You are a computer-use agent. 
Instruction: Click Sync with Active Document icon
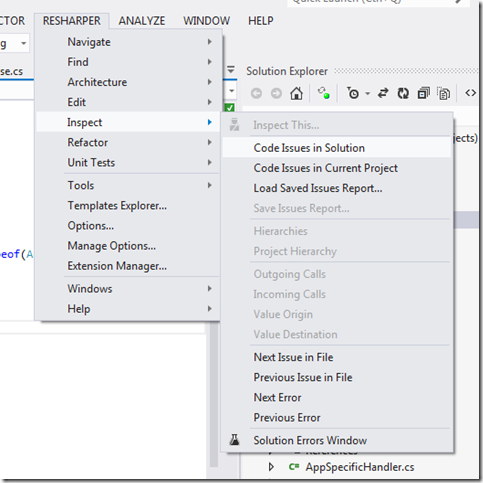click(383, 94)
